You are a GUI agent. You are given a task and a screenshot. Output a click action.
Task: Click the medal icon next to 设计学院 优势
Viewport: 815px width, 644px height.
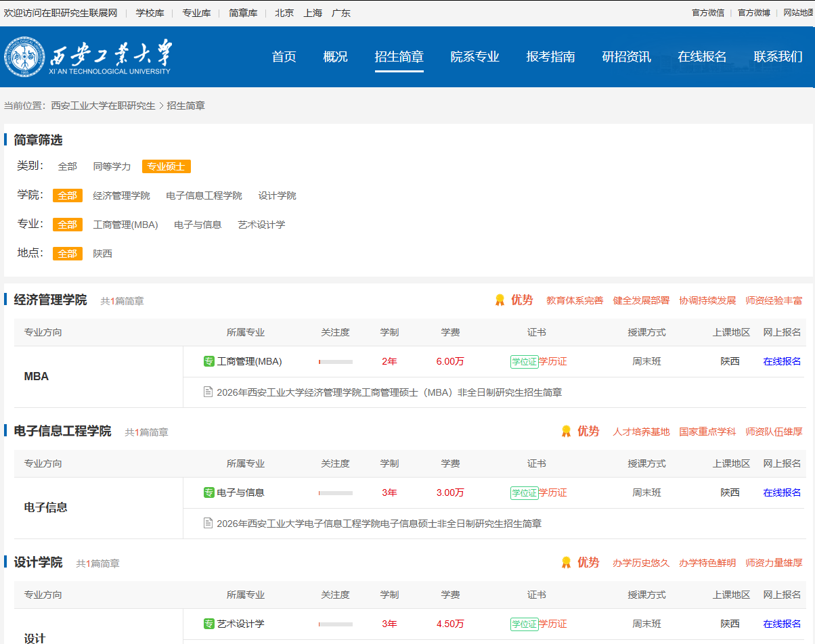(x=566, y=563)
